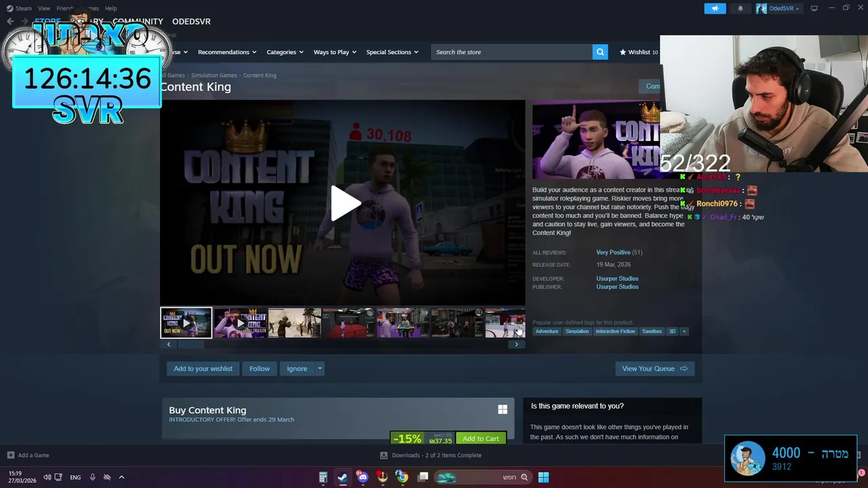Select the fourth screenshot thumbnail
This screenshot has width=868, height=488.
tap(349, 323)
